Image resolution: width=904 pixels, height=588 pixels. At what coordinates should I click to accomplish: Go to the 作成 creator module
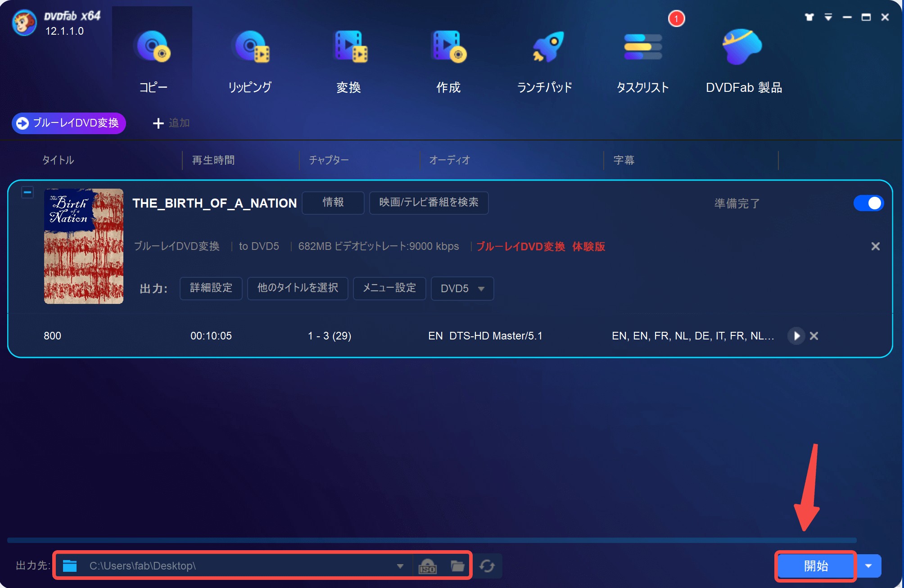pos(448,61)
